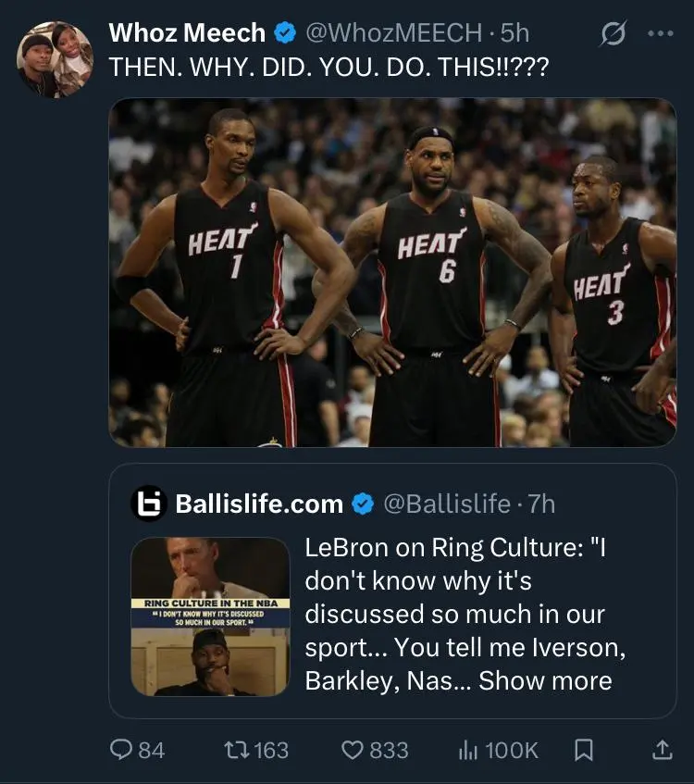Screen dimensions: 694x784
Task: Open the Heat players photo
Action: 392,272
